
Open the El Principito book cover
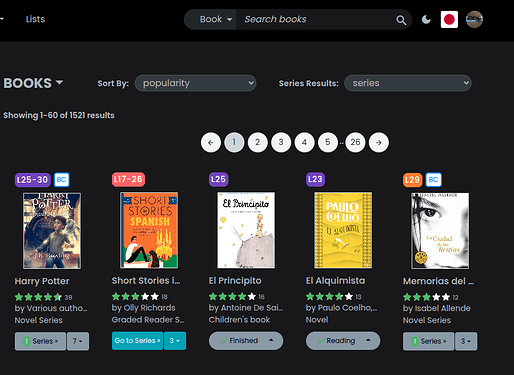click(x=246, y=230)
